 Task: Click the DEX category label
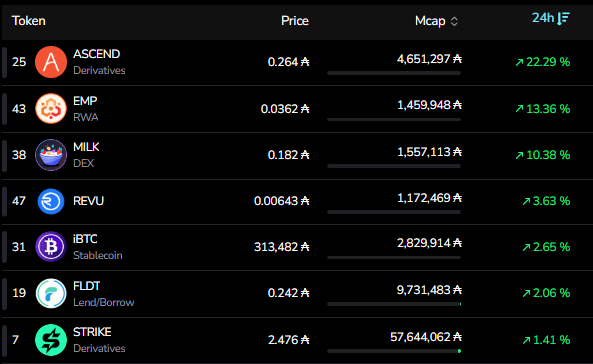coord(84,163)
